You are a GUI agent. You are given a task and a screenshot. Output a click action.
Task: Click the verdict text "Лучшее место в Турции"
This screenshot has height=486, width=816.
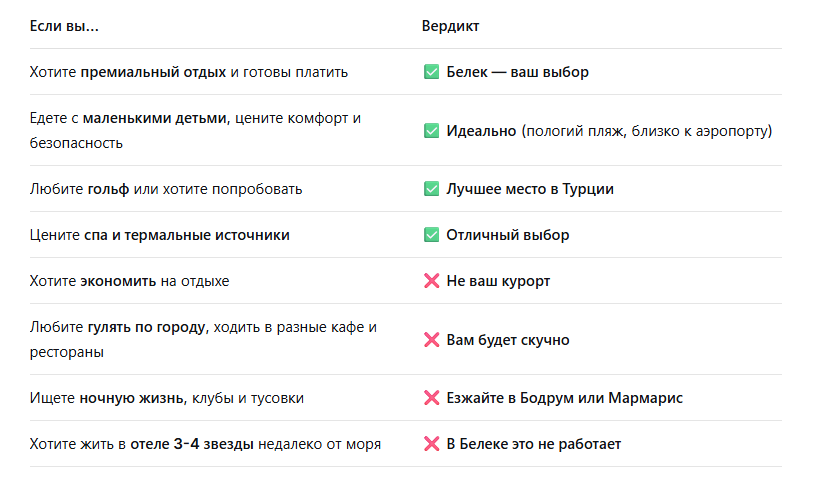[530, 189]
